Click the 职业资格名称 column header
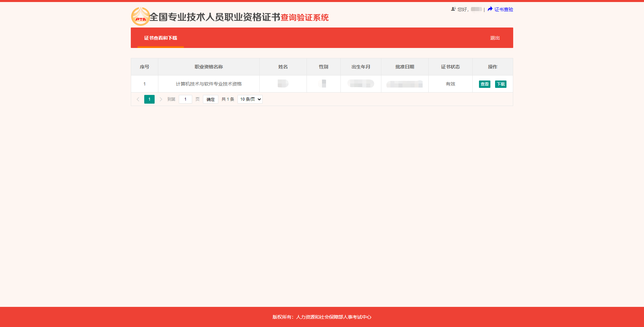 209,67
